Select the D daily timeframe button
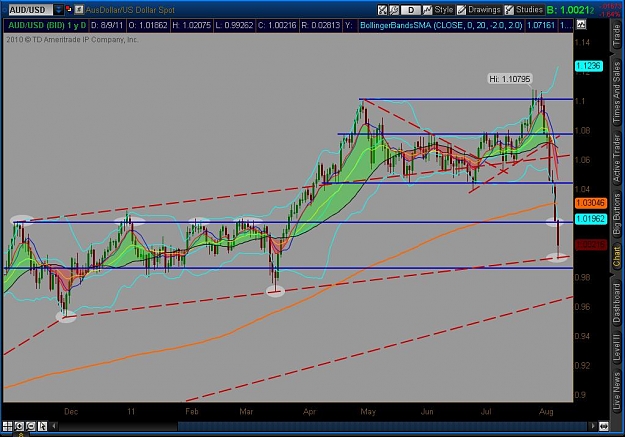The height and width of the screenshot is (437, 625). click(x=411, y=10)
